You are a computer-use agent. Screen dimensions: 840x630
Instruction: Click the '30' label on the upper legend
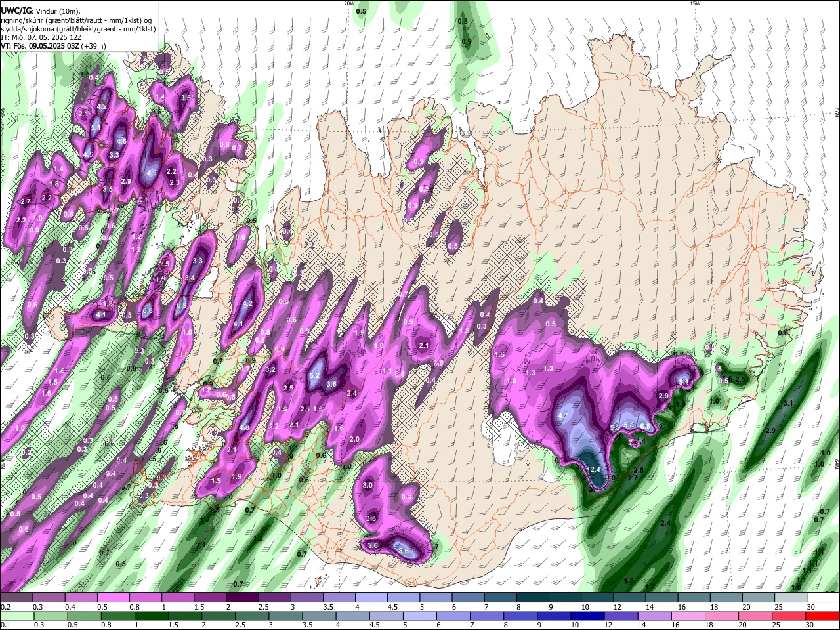pos(811,607)
